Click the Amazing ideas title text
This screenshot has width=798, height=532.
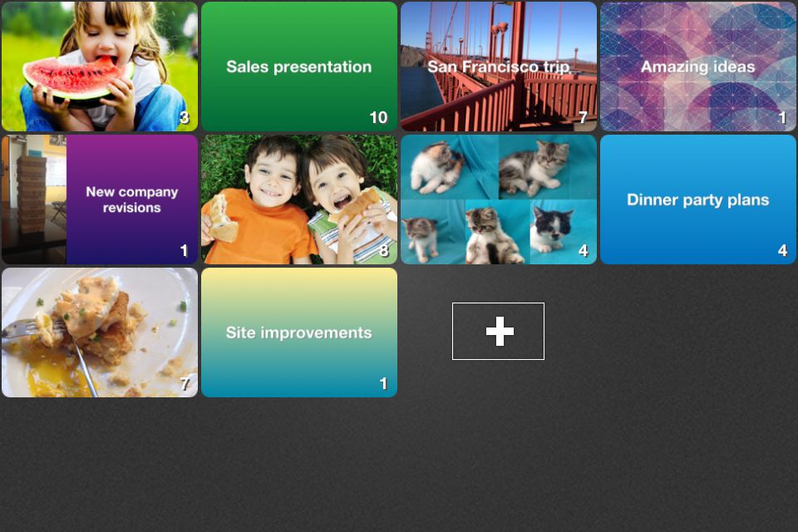697,66
